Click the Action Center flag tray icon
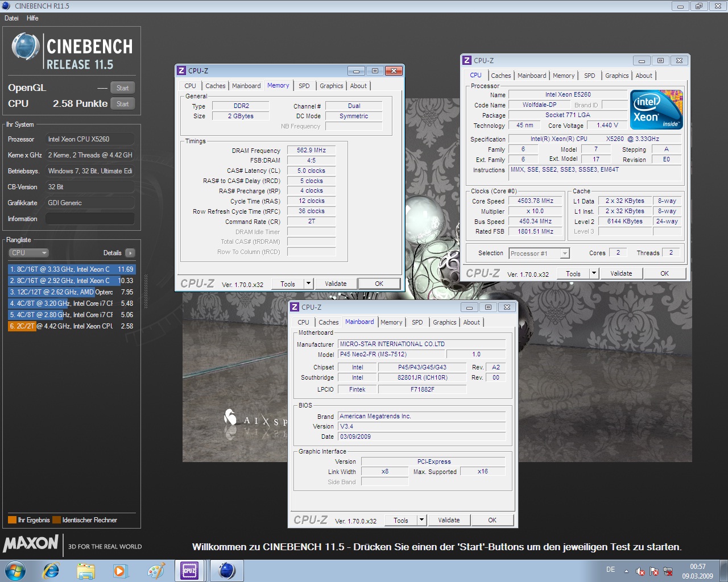The width and height of the screenshot is (728, 582). click(654, 572)
